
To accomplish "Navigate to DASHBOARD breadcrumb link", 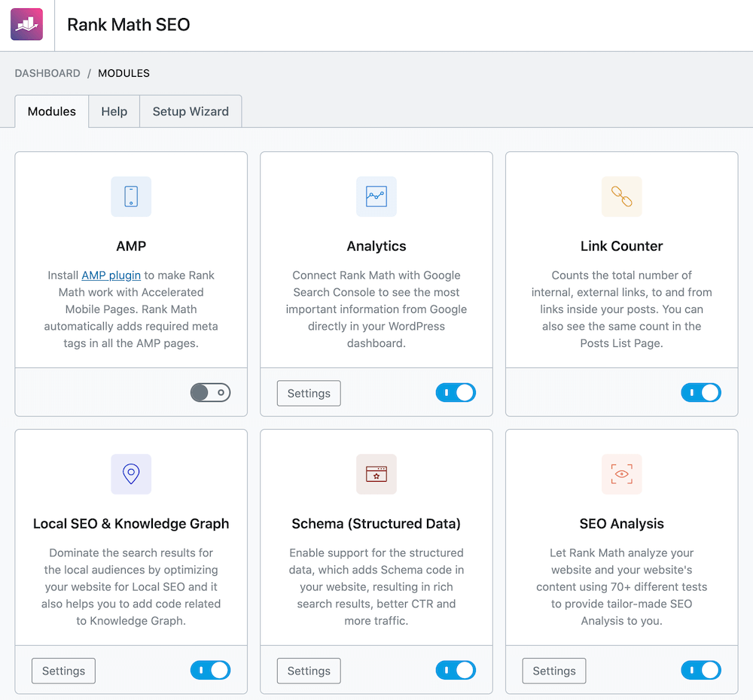I will (47, 73).
